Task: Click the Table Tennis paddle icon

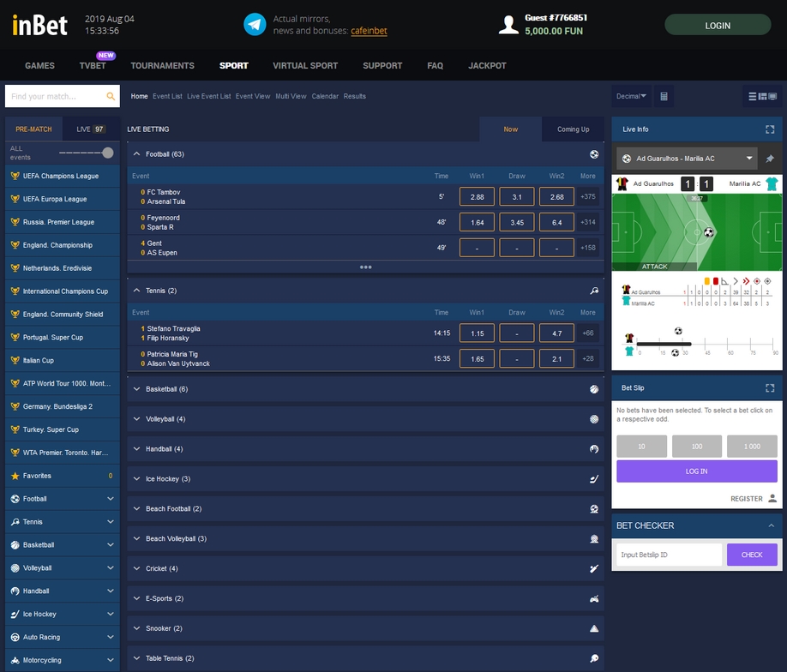Action: pyautogui.click(x=594, y=658)
